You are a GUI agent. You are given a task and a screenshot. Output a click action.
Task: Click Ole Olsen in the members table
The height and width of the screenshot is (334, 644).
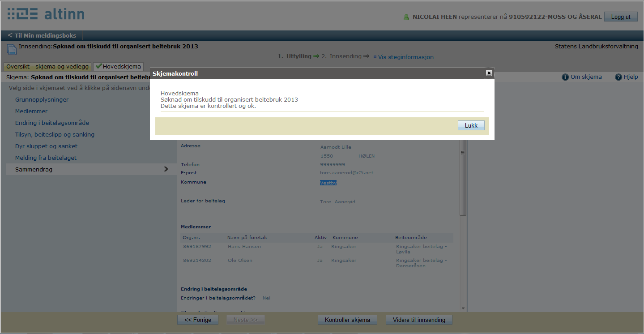pyautogui.click(x=240, y=260)
